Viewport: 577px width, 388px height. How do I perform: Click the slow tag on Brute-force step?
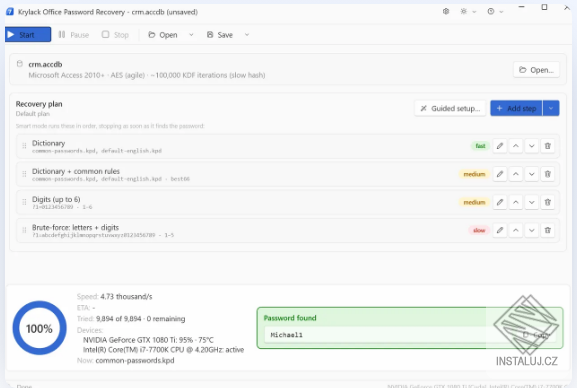pyautogui.click(x=479, y=230)
